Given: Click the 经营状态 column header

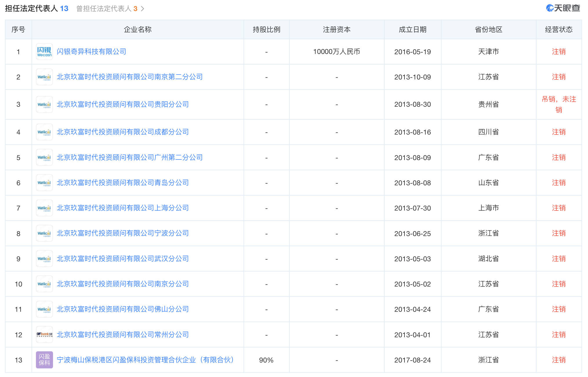Looking at the screenshot, I should 558,30.
